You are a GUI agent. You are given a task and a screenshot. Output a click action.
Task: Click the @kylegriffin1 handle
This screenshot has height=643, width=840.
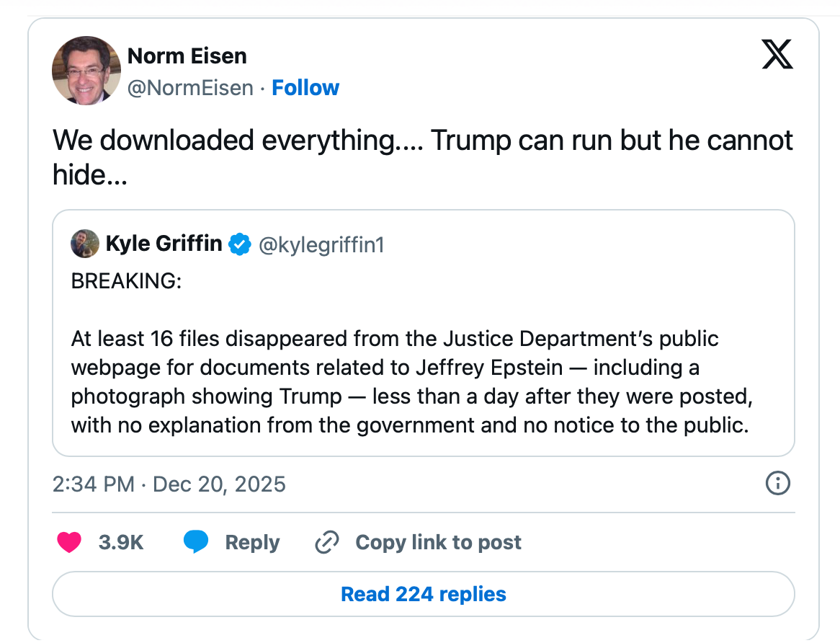pyautogui.click(x=321, y=245)
